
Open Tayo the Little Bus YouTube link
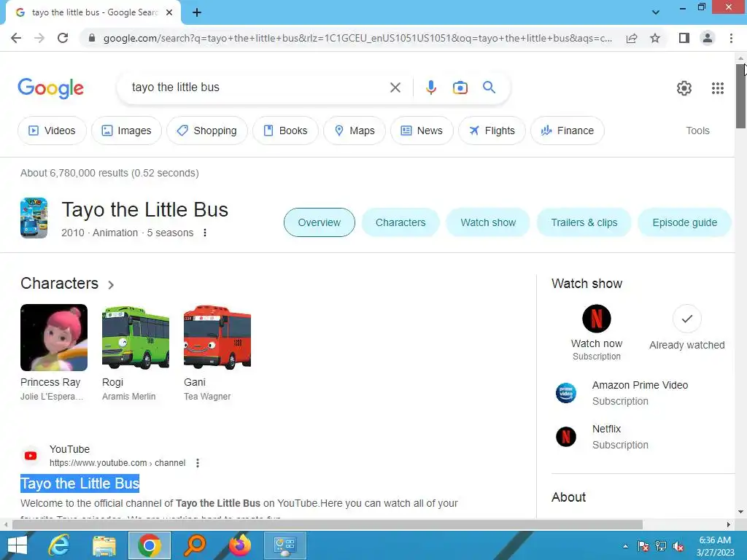click(80, 483)
